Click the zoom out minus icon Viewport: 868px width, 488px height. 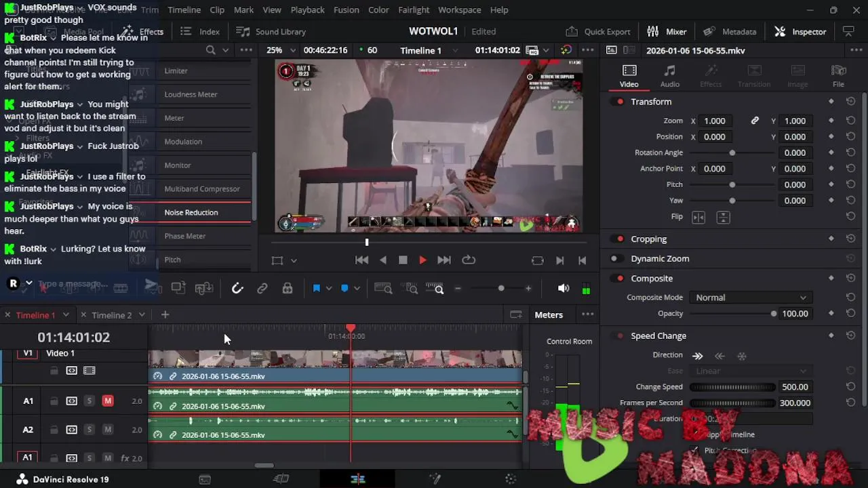click(458, 288)
